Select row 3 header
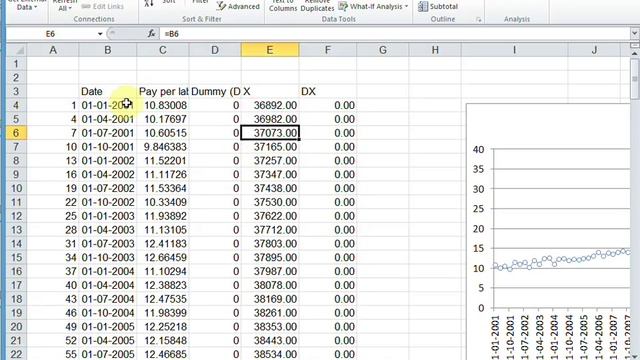640x360 pixels. click(16, 91)
